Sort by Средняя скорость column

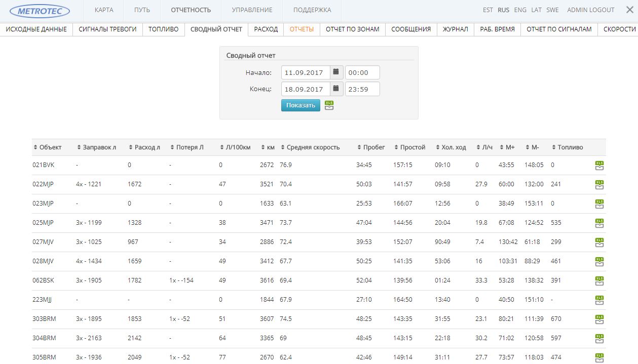click(x=313, y=147)
